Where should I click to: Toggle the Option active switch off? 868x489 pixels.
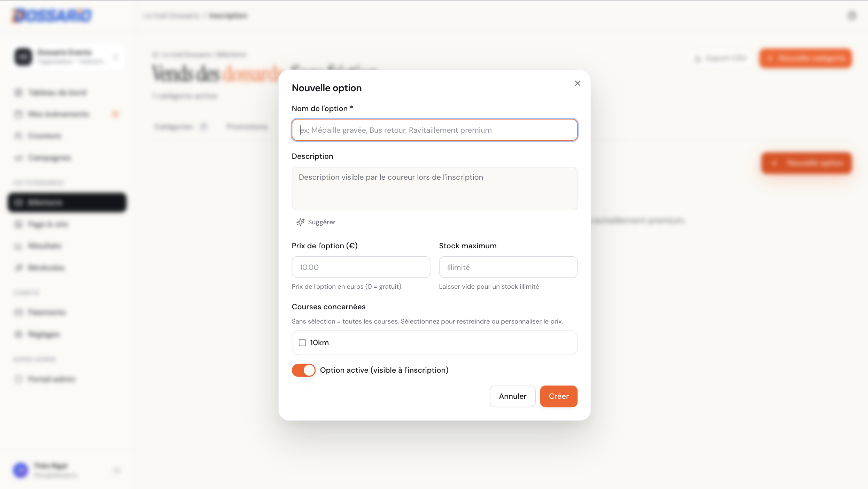tap(304, 370)
